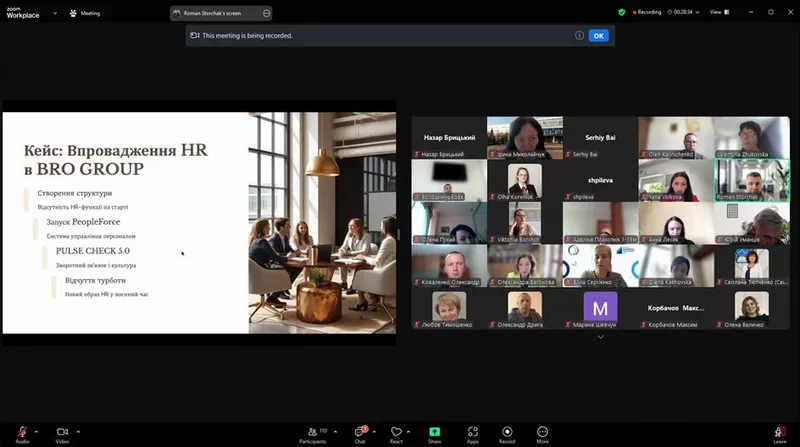800x447 pixels.
Task: Click the recording notice info icon
Action: pos(579,35)
